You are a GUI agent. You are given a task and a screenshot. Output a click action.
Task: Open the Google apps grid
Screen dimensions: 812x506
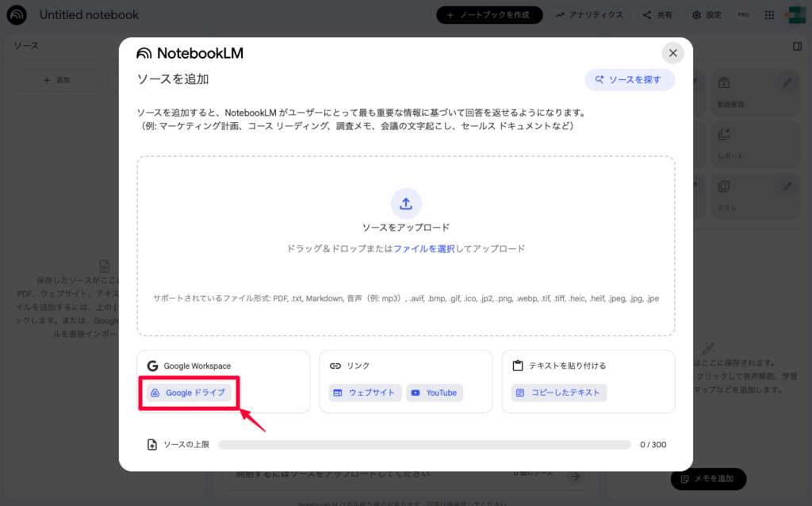[x=768, y=14]
